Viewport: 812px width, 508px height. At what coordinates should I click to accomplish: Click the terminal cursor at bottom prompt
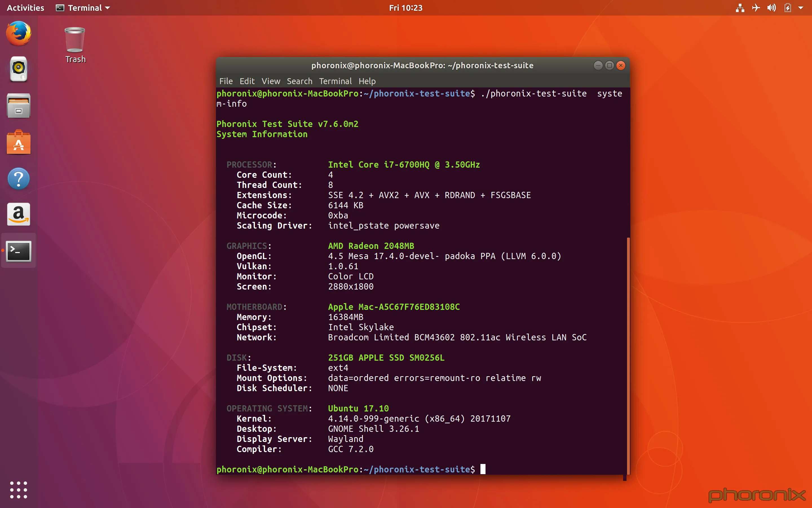(x=482, y=469)
